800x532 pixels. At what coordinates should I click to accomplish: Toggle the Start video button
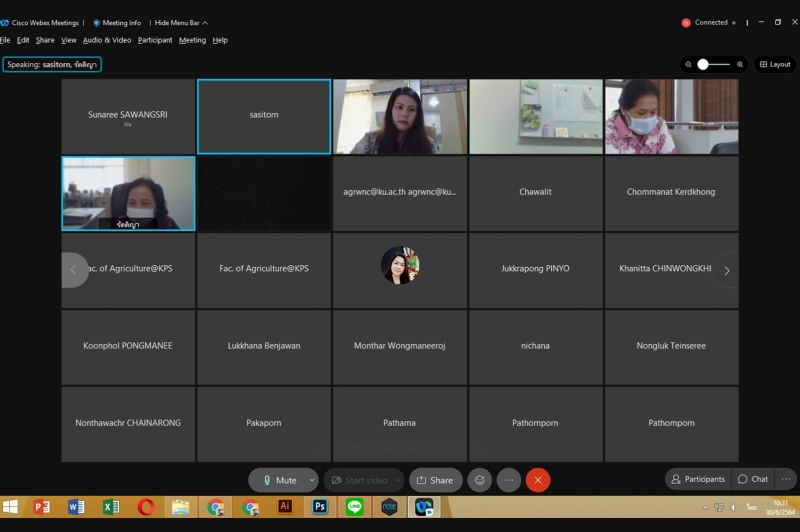tap(359, 480)
